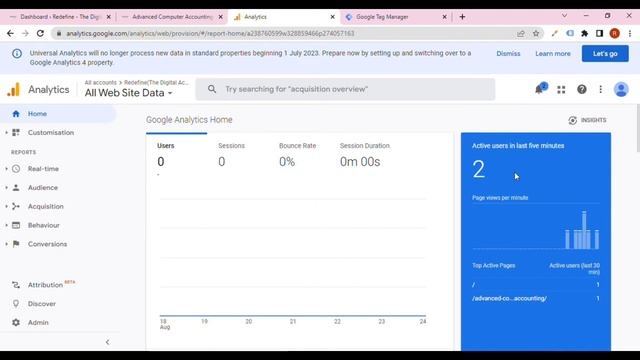Open Real-time reports
The width and height of the screenshot is (640, 360).
pyautogui.click(x=43, y=169)
